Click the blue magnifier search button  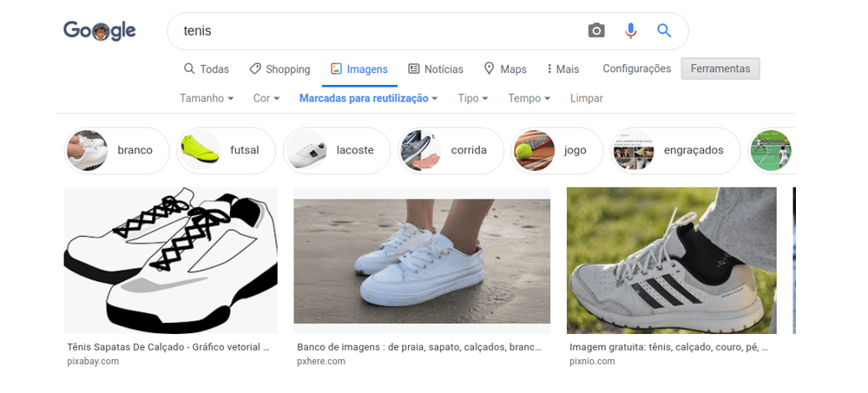click(x=664, y=30)
